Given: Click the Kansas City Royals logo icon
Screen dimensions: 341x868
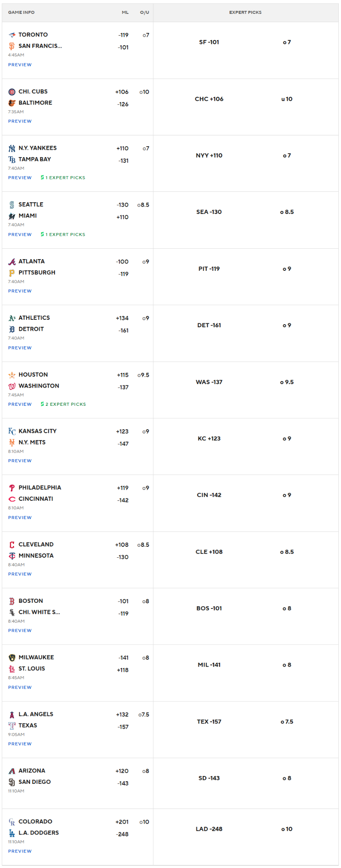Looking at the screenshot, I should pos(12,431).
